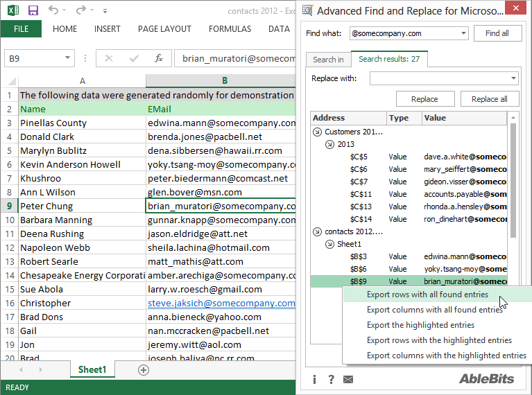Open the Replace with dropdown arrow

513,78
